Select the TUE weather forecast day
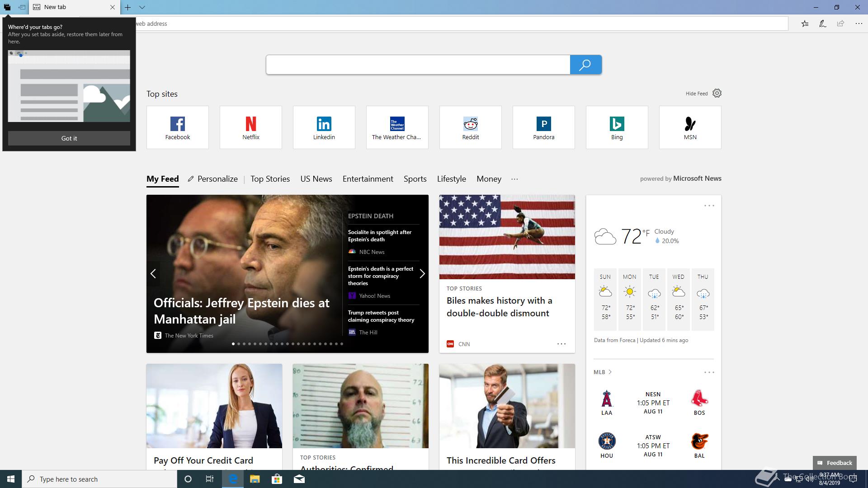The image size is (868, 488). (654, 299)
